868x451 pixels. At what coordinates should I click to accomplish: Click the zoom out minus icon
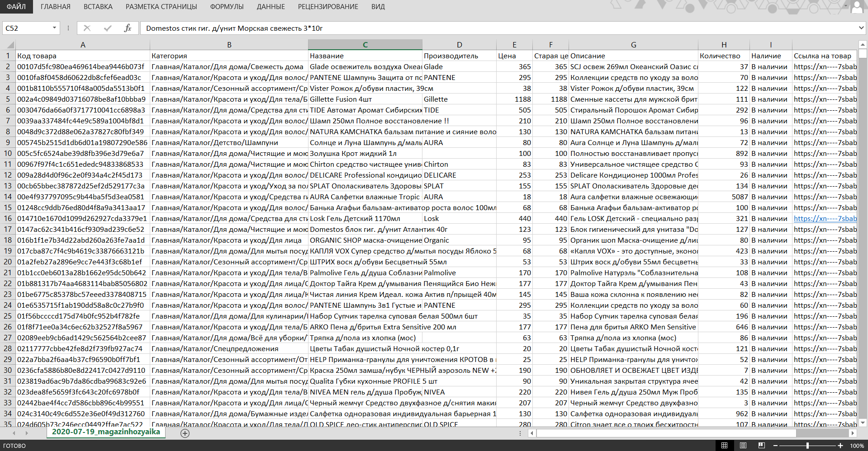pyautogui.click(x=775, y=446)
